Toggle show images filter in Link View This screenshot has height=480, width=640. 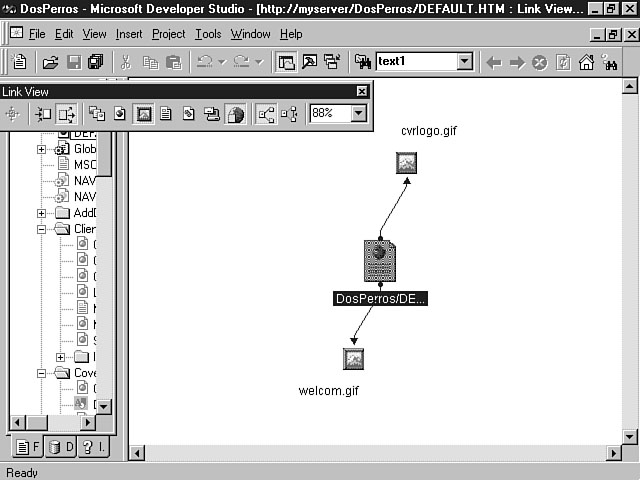click(x=143, y=114)
